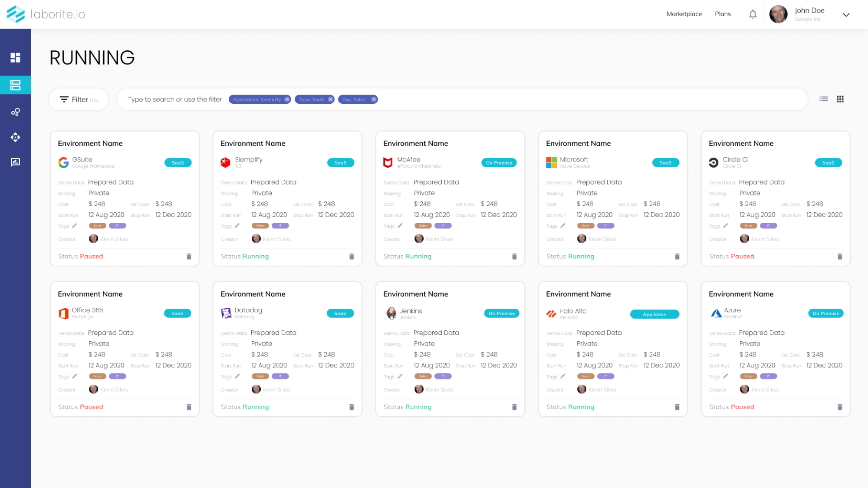The height and width of the screenshot is (488, 868).
Task: Switch to grid view layout
Action: tap(840, 99)
